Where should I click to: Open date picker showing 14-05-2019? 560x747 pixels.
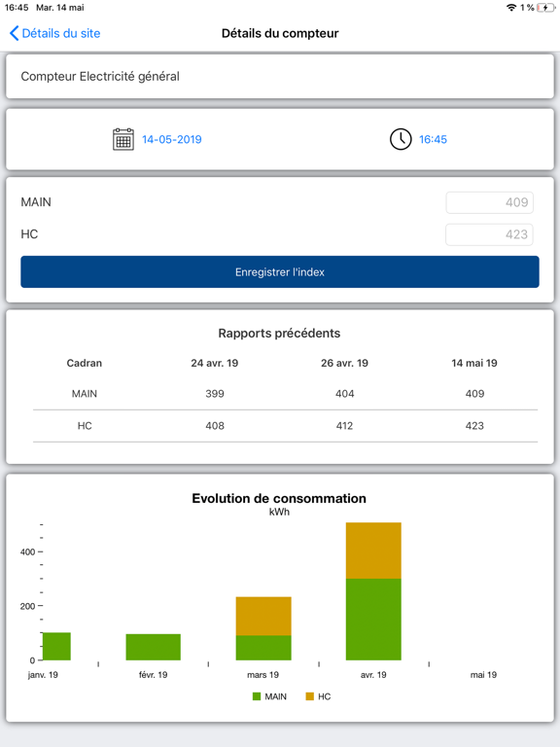172,140
